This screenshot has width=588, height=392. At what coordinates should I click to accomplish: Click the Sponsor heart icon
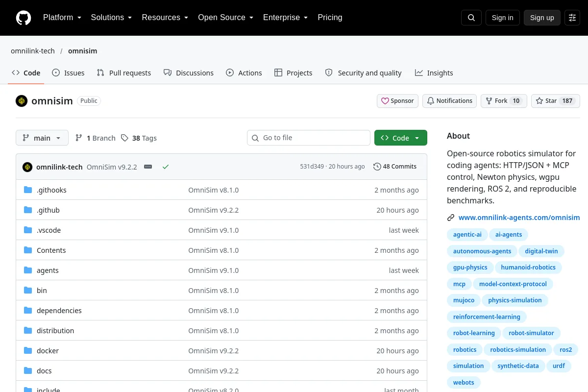coord(386,101)
